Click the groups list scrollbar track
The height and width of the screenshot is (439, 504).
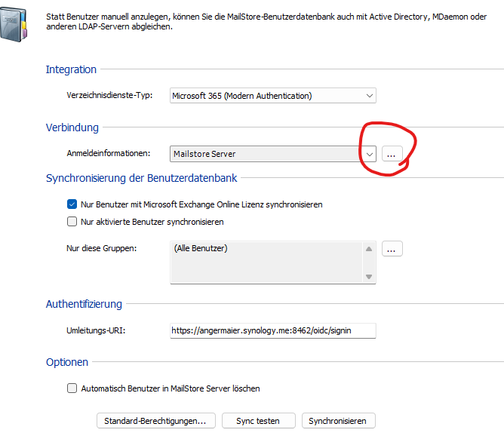coord(369,263)
